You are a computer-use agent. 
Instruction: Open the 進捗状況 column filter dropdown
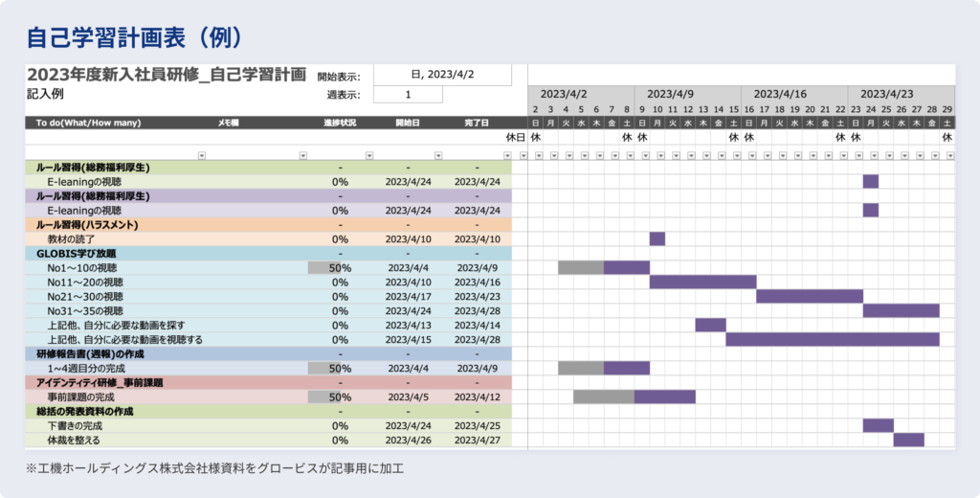368,155
